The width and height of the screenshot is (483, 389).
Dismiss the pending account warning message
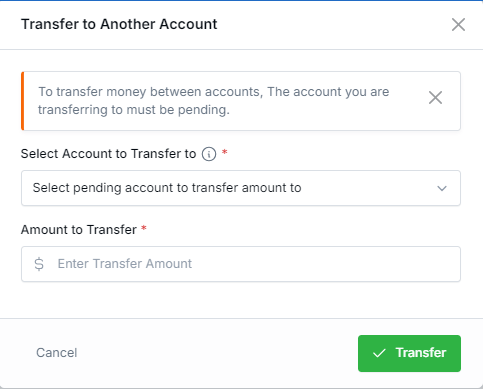[x=435, y=98]
